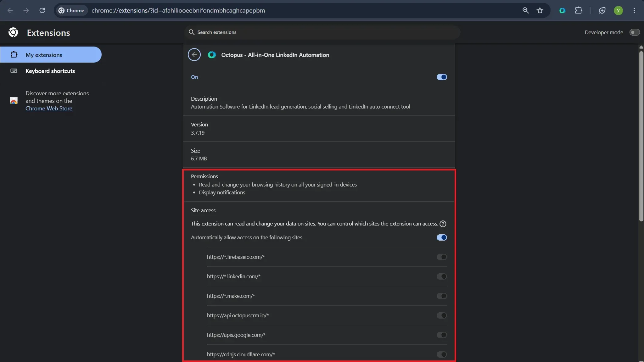The image size is (644, 362).
Task: Click the Search extensions field
Action: pos(322,32)
